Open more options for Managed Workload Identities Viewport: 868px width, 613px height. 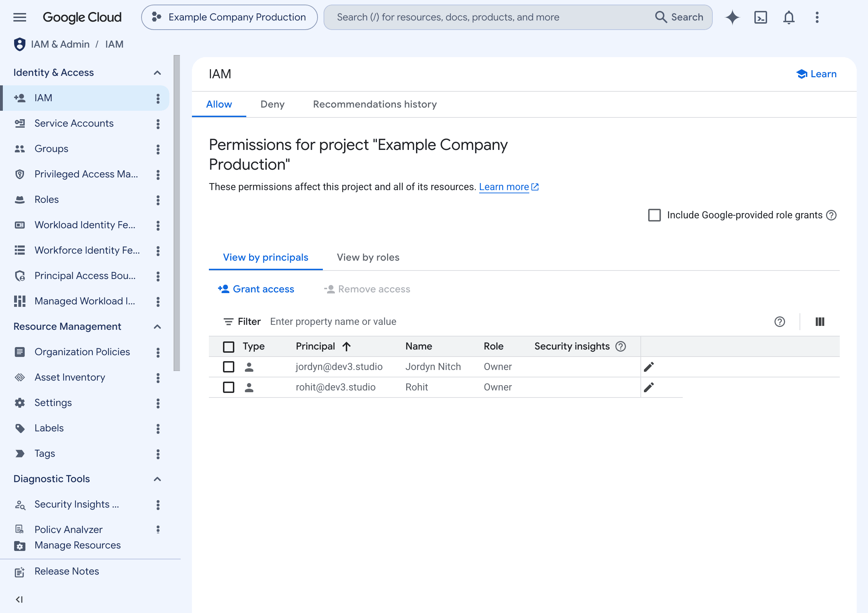coord(158,302)
